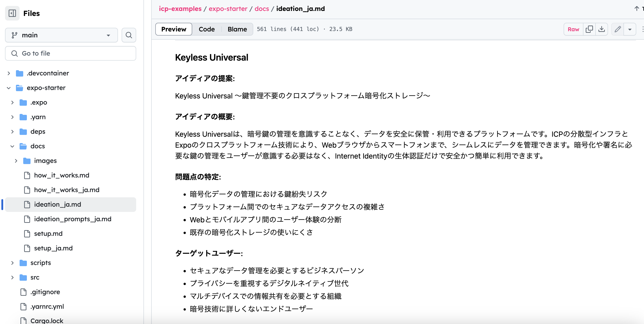Viewport: 644px width, 324px height.
Task: Open the edit options dropdown arrow
Action: click(630, 29)
